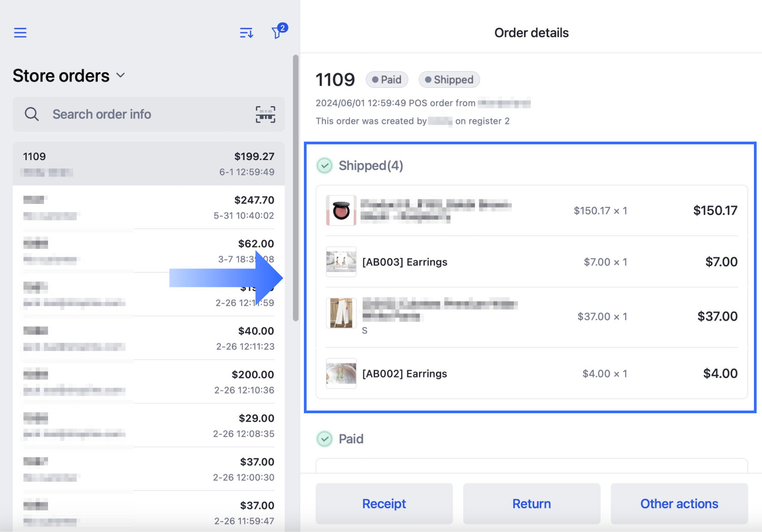Click the size S variant label
This screenshot has height=532, width=762.
coord(365,331)
